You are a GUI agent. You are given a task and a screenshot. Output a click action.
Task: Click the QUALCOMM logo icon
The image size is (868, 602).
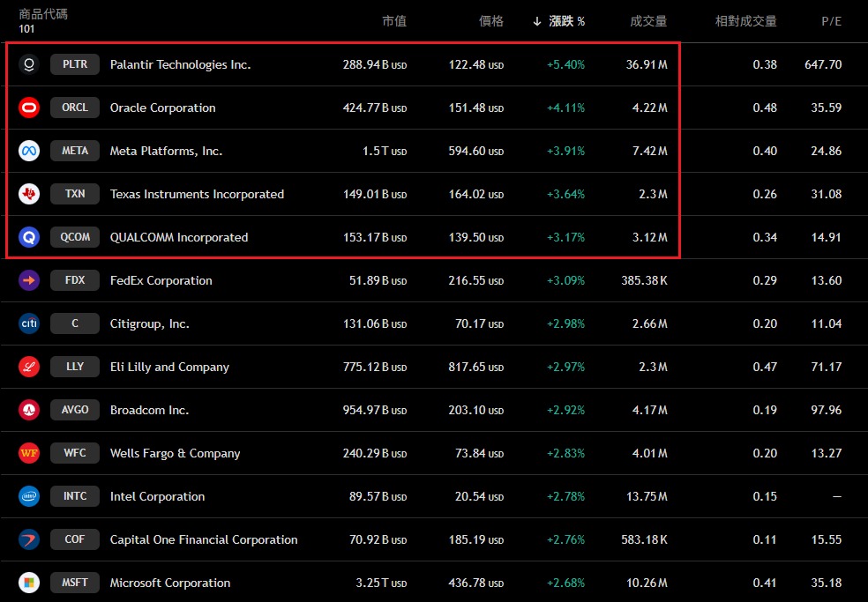(29, 237)
